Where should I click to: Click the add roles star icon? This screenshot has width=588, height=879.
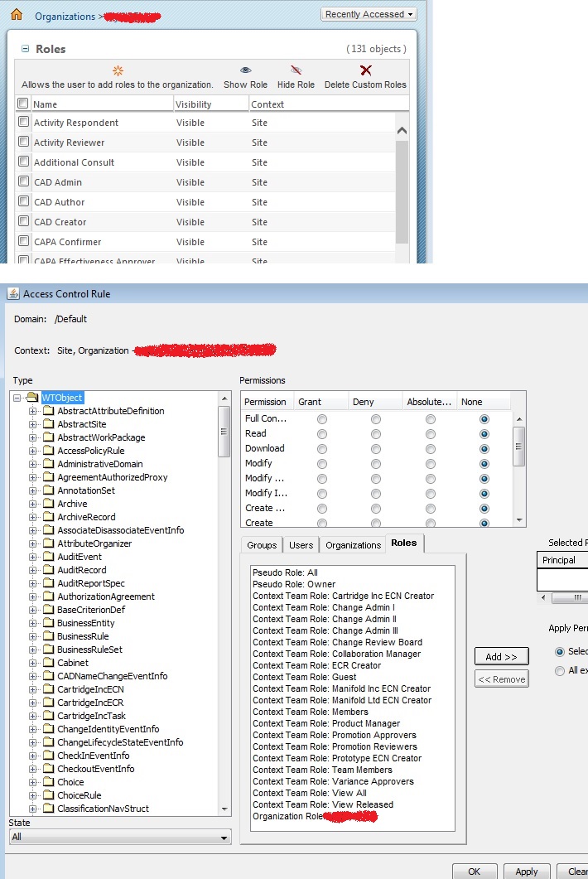(x=118, y=70)
